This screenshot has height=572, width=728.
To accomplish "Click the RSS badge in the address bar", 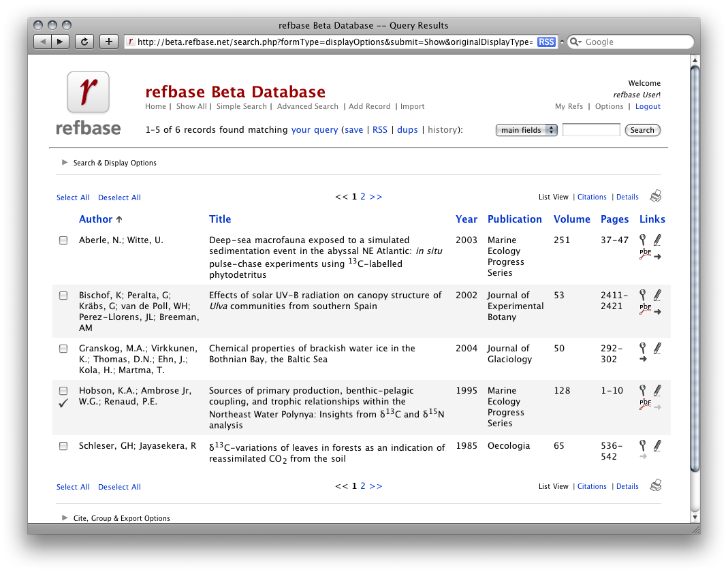I will [546, 42].
